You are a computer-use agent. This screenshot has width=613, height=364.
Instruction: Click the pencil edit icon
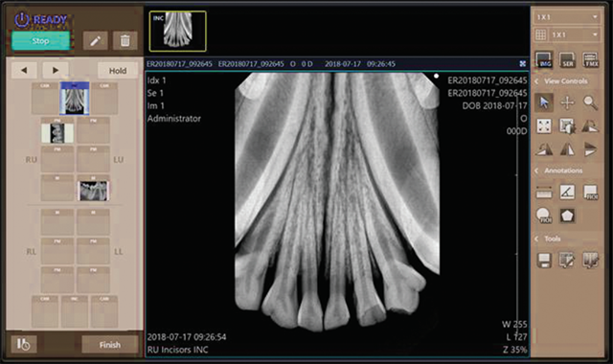96,40
